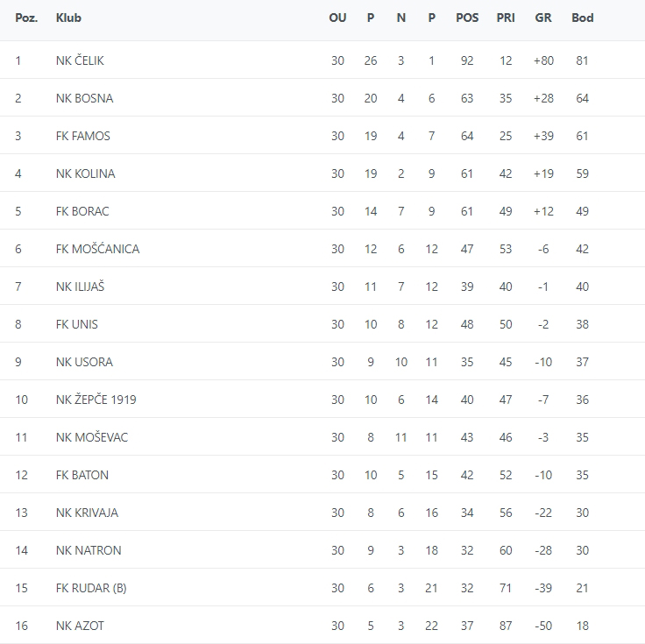Click the GR column header
The image size is (645, 644).
(542, 18)
